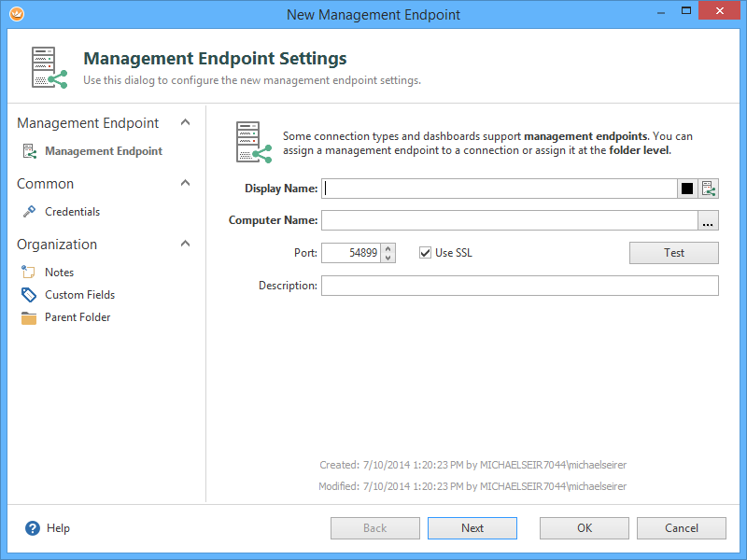This screenshot has width=747, height=560.
Task: Click the Notes icon in sidebar
Action: 29,273
